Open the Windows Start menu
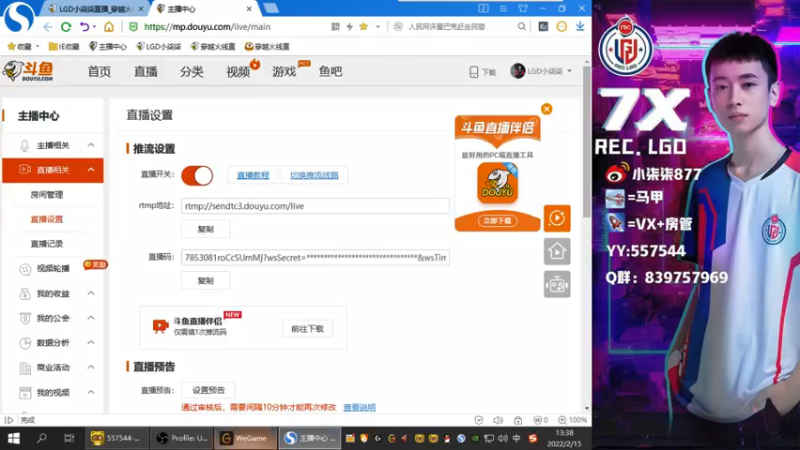This screenshot has width=800, height=450. click(x=14, y=438)
